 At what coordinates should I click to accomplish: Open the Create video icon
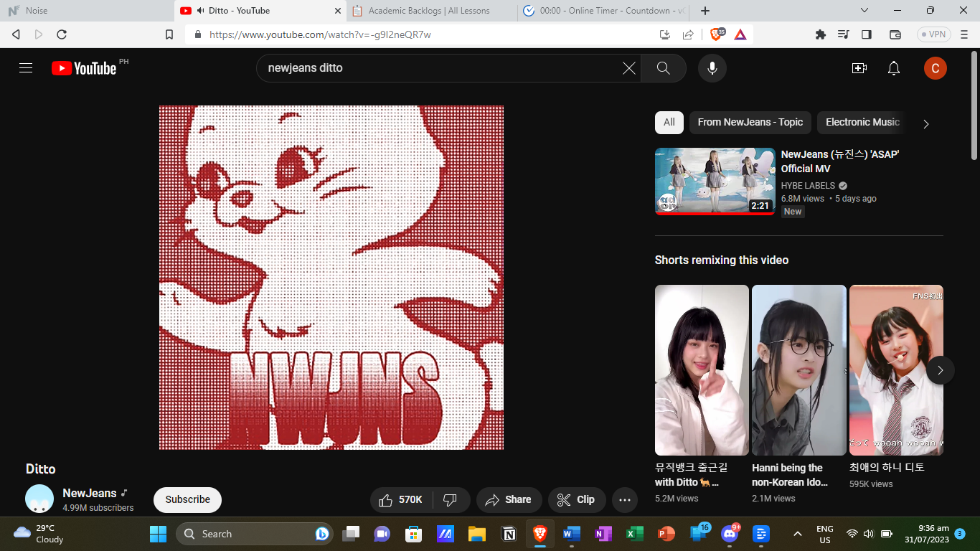[x=859, y=68]
